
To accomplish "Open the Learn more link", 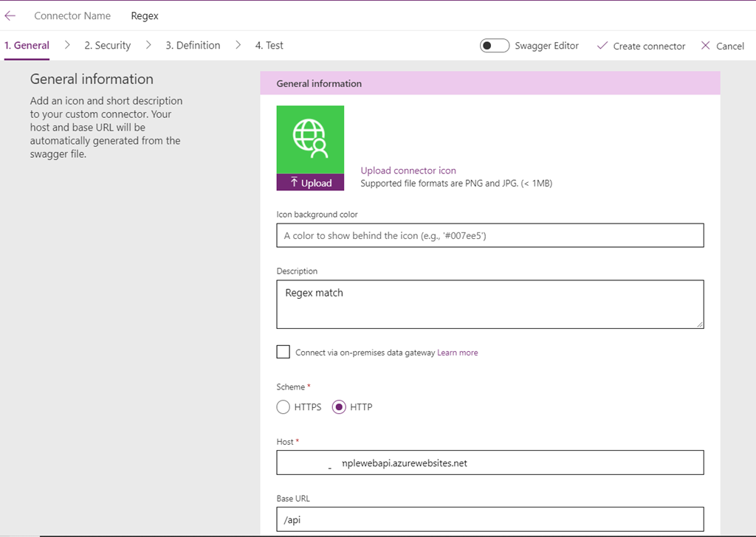I will [458, 353].
